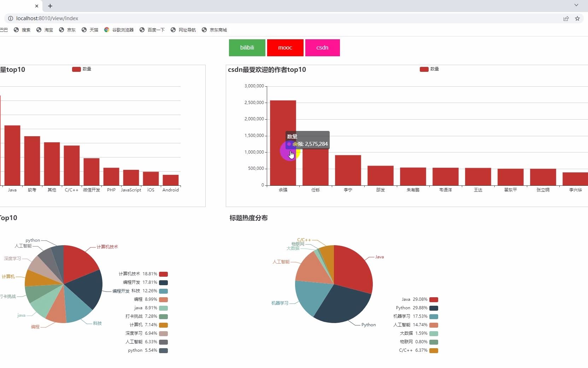Open the tab search chevron
Screen dimensions: 588x368
pyautogui.click(x=576, y=5)
